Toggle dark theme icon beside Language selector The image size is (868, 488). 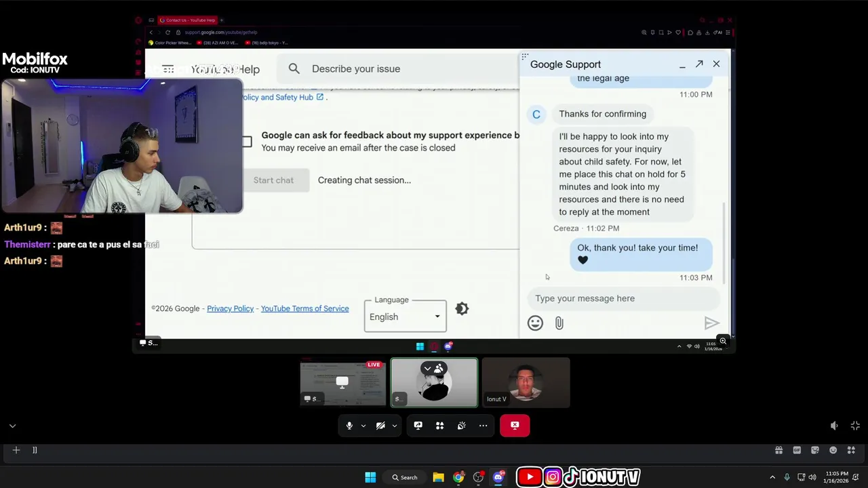coord(462,308)
